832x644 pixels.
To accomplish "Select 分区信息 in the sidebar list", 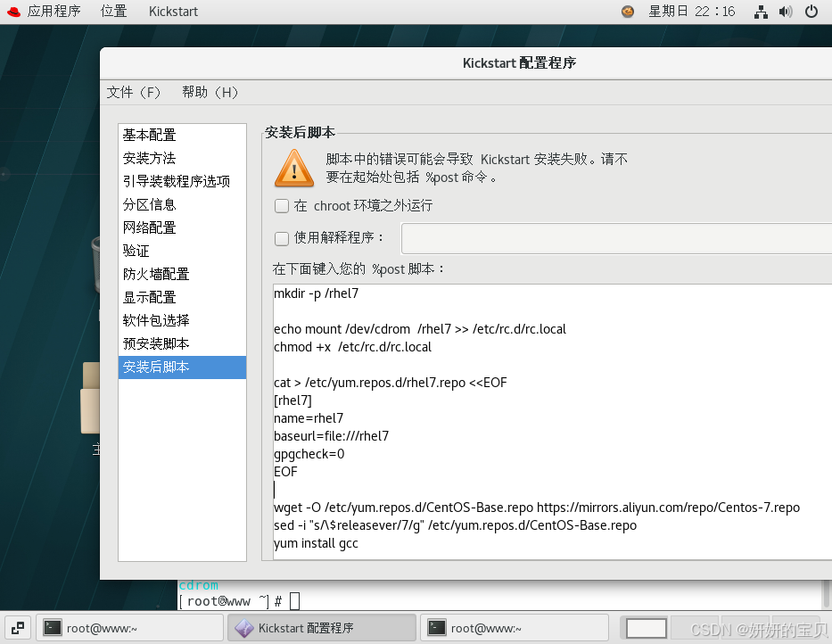I will tap(182, 204).
